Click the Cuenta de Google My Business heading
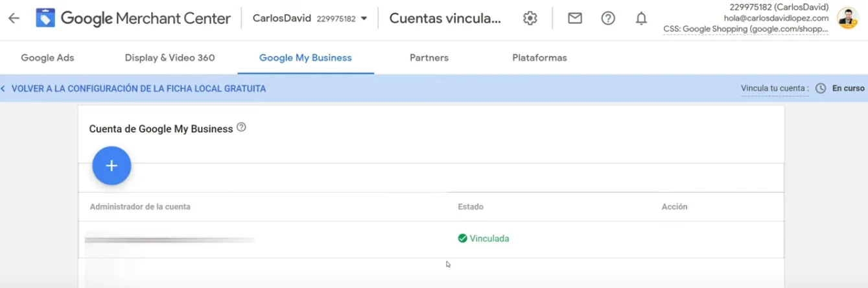 pyautogui.click(x=161, y=129)
